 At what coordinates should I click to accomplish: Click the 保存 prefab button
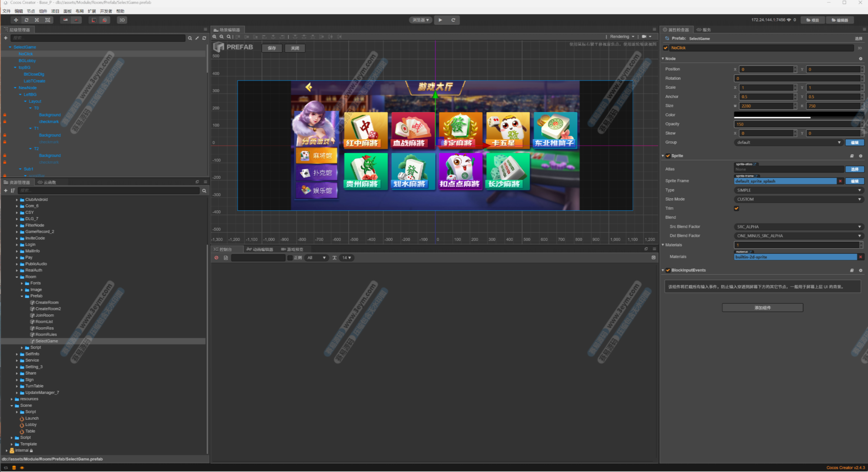(272, 48)
